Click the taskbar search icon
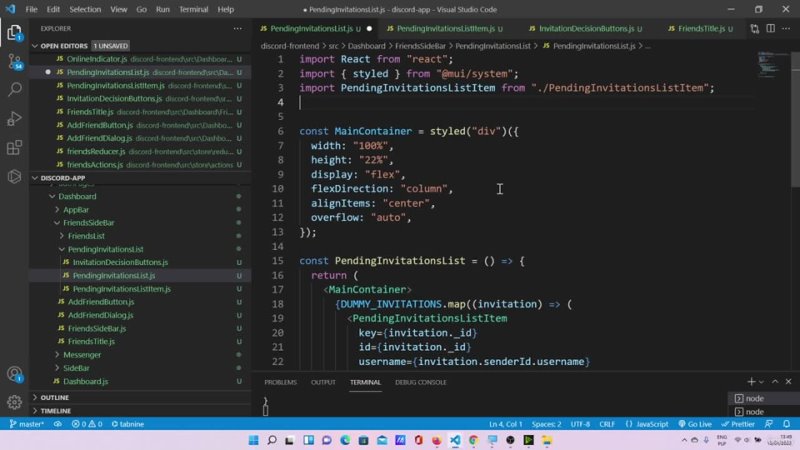This screenshot has height=450, width=800. pos(272,440)
